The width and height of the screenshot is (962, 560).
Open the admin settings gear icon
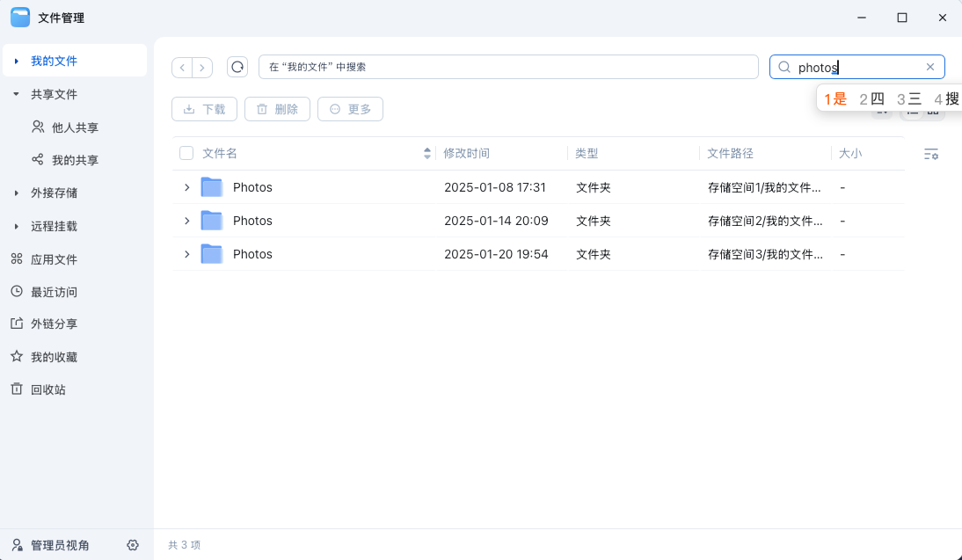tap(133, 545)
